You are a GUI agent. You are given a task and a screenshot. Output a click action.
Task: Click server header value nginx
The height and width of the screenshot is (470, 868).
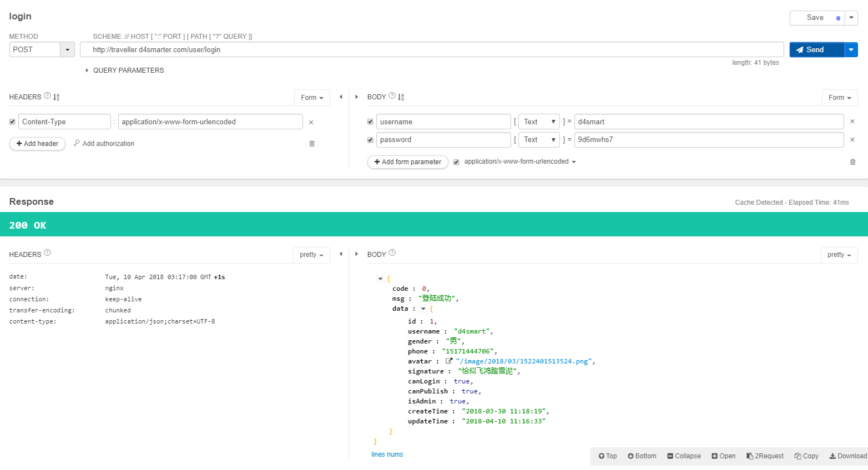tap(114, 288)
